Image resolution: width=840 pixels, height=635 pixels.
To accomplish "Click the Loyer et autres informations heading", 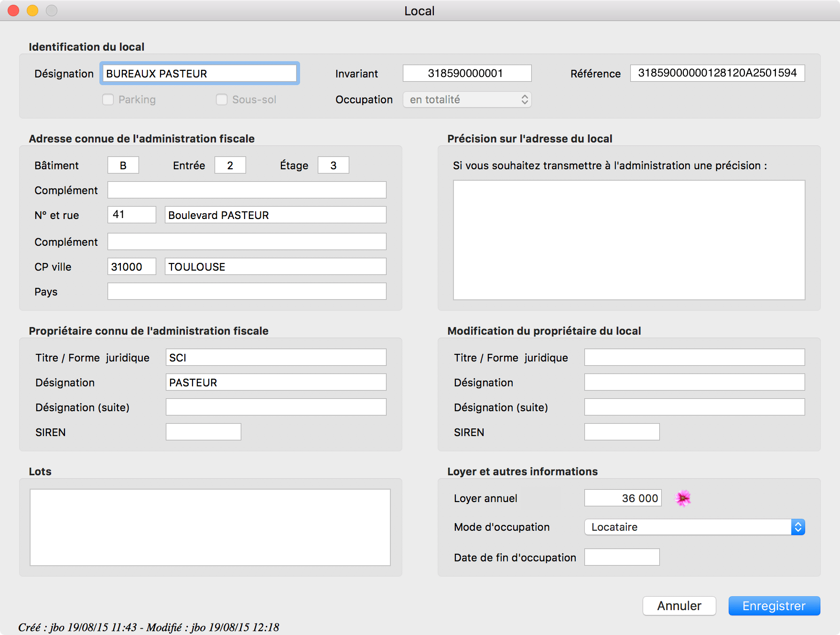I will (x=522, y=471).
